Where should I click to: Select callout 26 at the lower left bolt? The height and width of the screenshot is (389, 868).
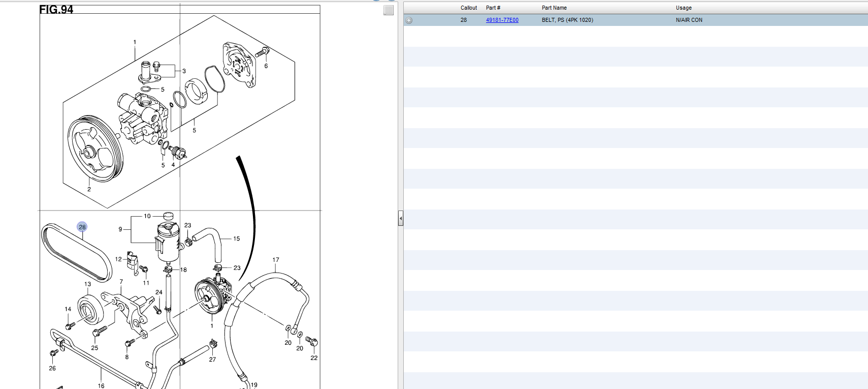point(52,368)
